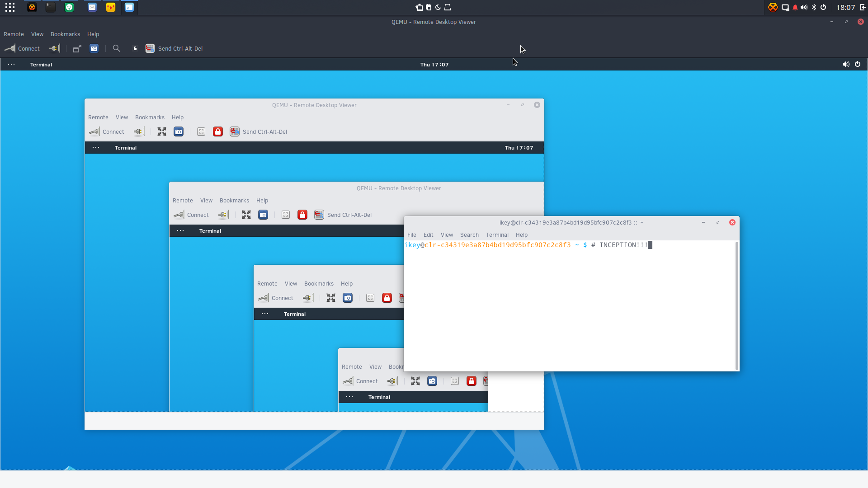The height and width of the screenshot is (488, 868).
Task: Open Bookmarks menu in the third nested viewer window
Action: [319, 284]
